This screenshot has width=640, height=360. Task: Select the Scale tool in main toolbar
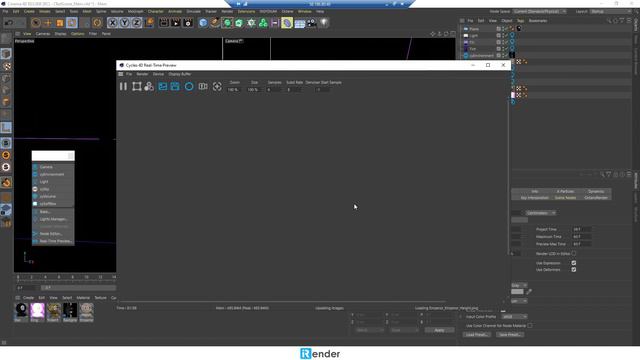60,23
